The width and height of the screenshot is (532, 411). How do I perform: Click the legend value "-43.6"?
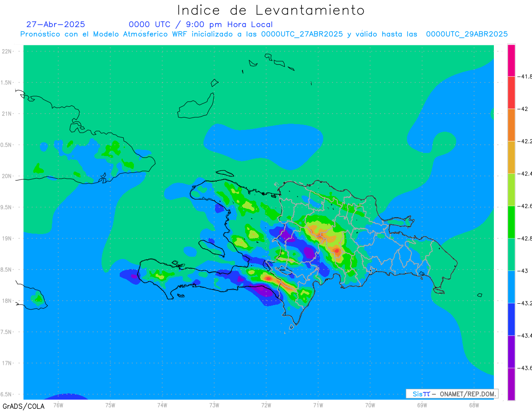coord(526,368)
